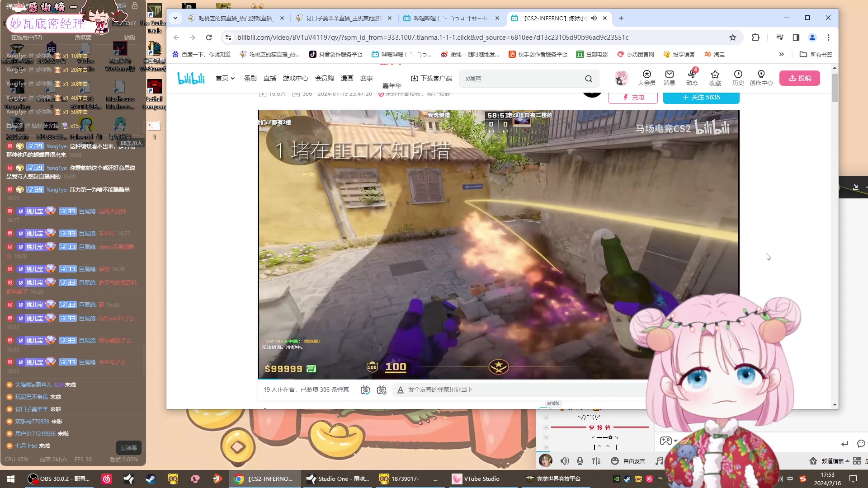This screenshot has height=488, width=868.
Task: Reload the bilibili page
Action: pyautogui.click(x=209, y=38)
